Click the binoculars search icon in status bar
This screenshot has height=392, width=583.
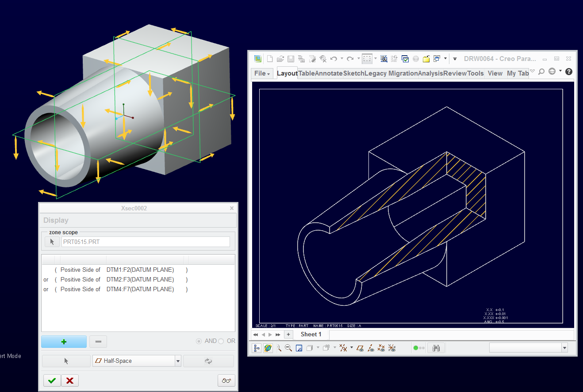point(436,348)
